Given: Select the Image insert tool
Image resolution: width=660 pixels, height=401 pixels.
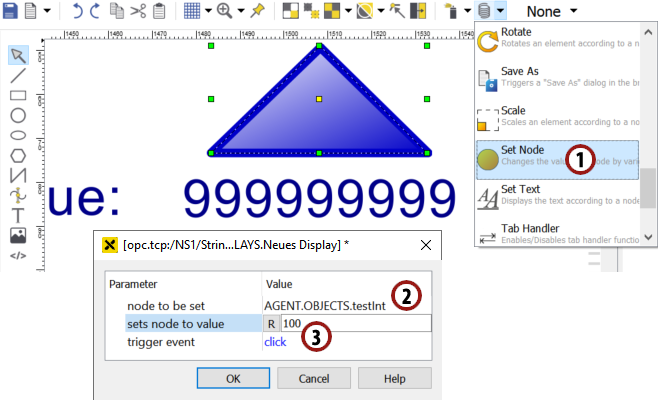Looking at the screenshot, I should click(x=18, y=235).
